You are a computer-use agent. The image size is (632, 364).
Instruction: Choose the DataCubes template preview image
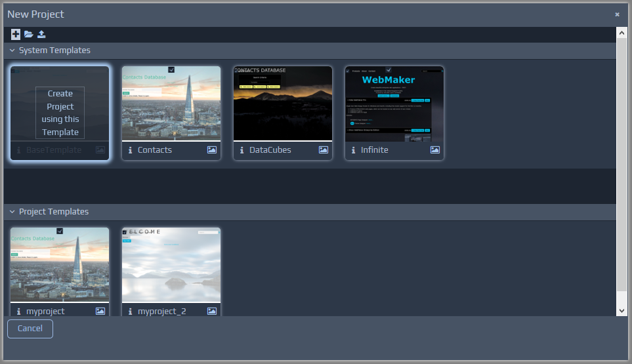click(283, 103)
